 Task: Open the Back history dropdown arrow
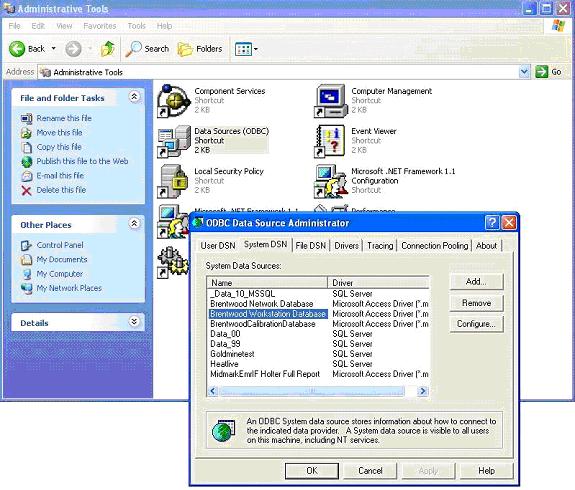point(54,48)
